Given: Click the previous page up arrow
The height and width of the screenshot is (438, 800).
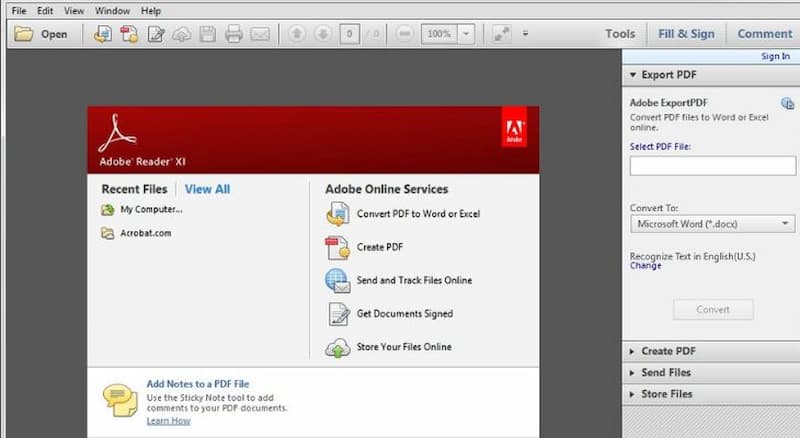Looking at the screenshot, I should click(296, 34).
